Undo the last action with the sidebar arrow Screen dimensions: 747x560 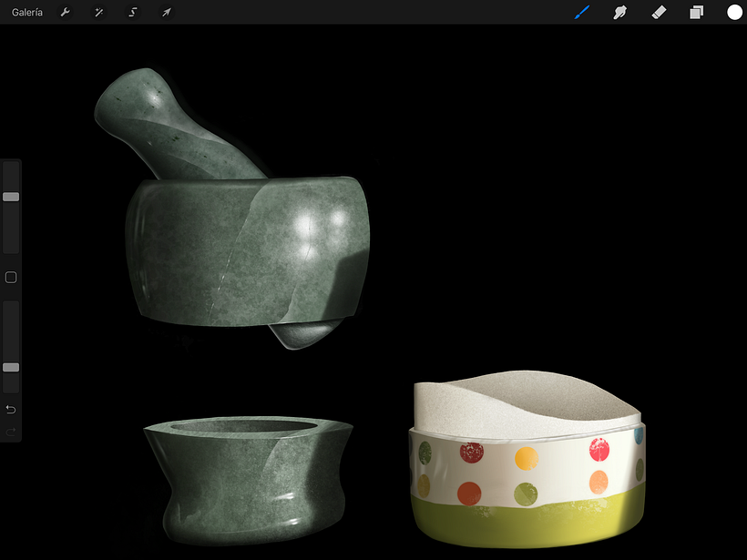pos(11,409)
